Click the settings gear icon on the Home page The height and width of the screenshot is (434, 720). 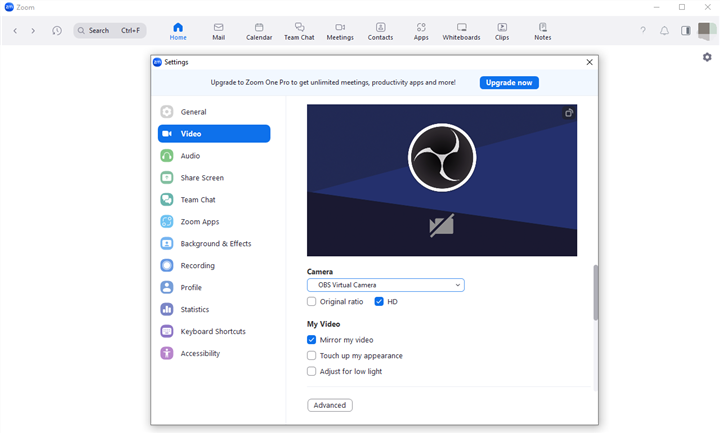tap(707, 57)
